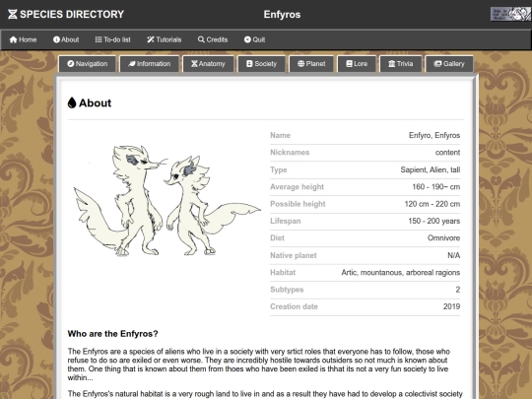Click the Lifespan value '150 - 200 years'
532x399 pixels.
pyautogui.click(x=433, y=221)
